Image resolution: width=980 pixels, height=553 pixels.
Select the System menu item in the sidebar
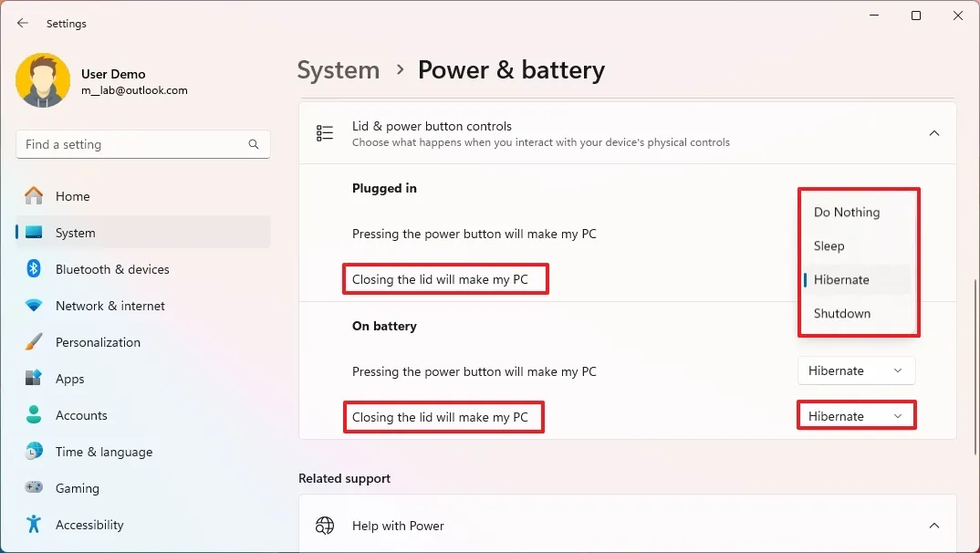[x=76, y=233]
